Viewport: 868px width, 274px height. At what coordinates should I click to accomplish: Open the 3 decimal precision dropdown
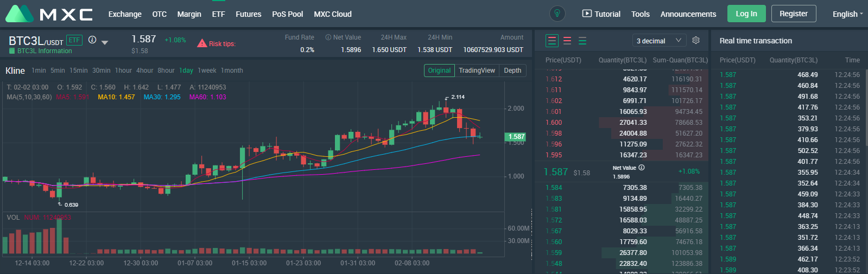(x=659, y=41)
